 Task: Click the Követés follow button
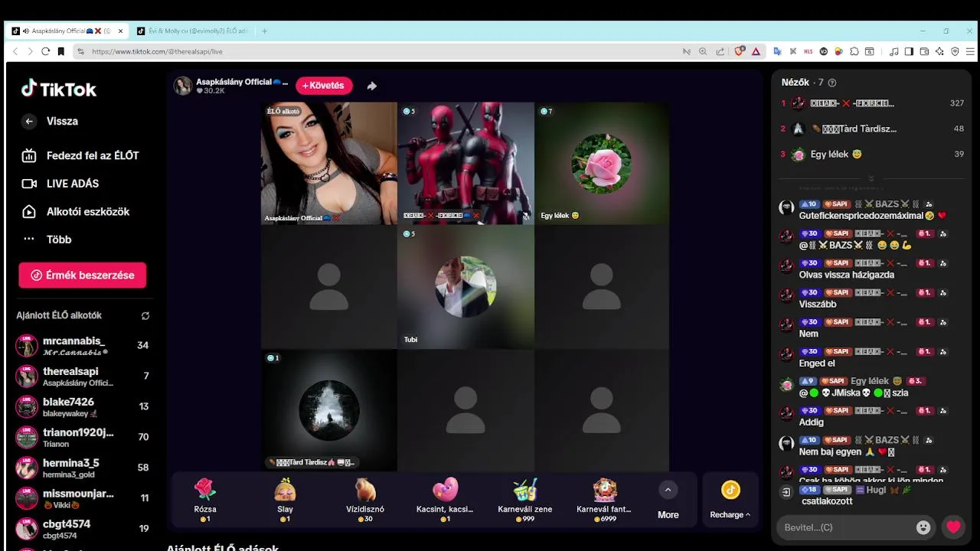pos(324,86)
